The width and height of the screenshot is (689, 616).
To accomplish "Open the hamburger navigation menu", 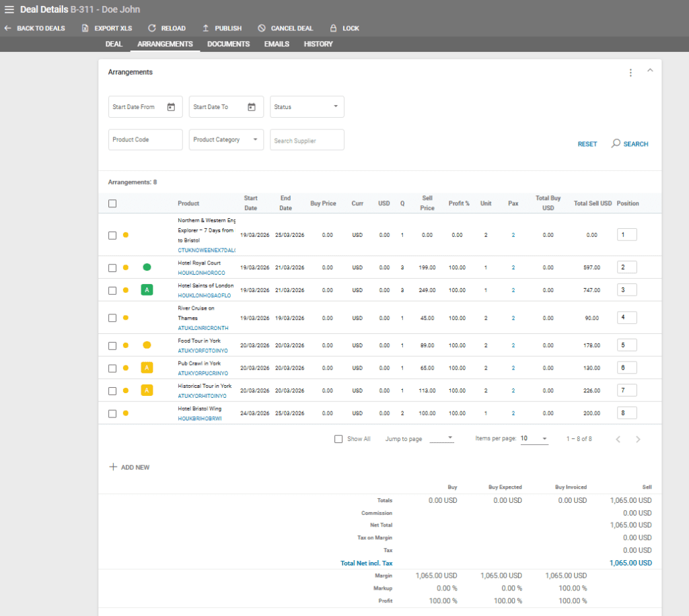I will (x=9, y=9).
